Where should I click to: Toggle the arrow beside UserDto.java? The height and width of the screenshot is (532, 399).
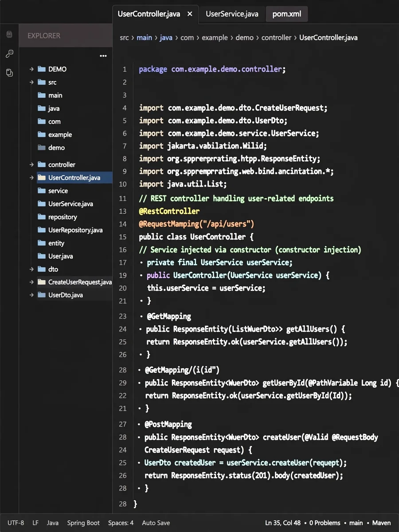31,295
